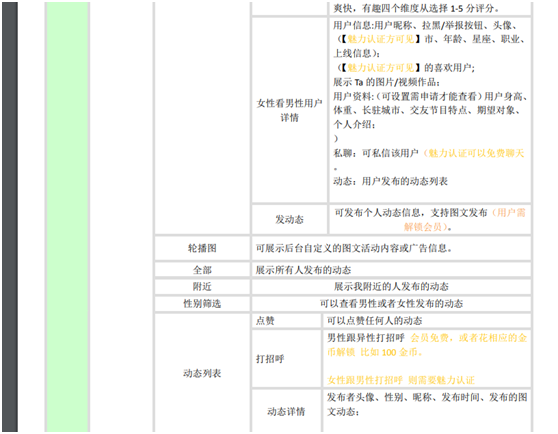Click text '展示所有人发布的动态'
Image resolution: width=558 pixels, height=434 pixels.
[x=303, y=270]
